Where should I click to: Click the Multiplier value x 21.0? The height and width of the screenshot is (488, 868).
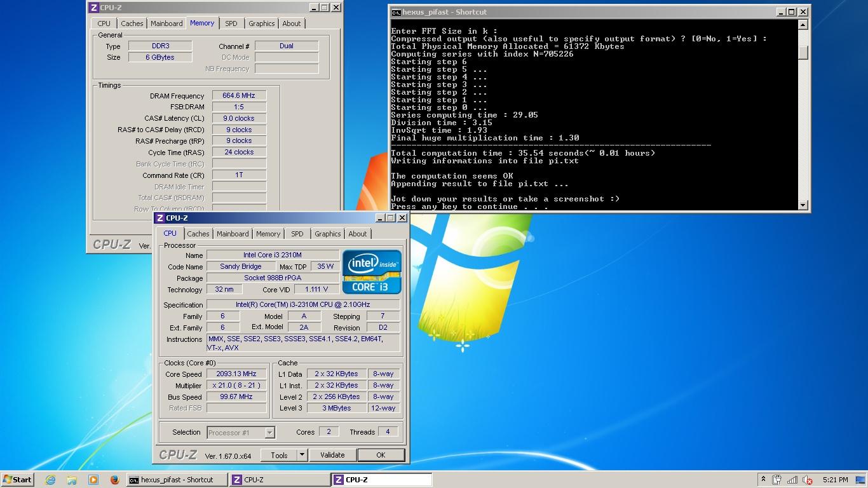236,386
